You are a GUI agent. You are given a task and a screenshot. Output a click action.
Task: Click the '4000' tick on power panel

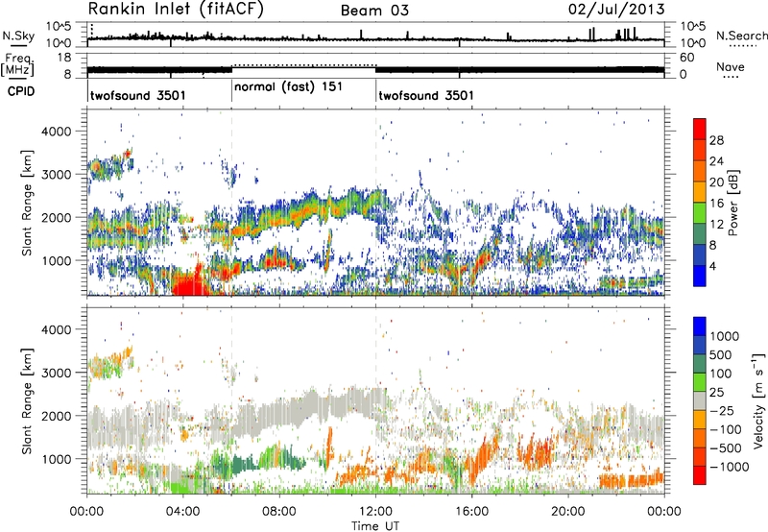coord(57,132)
